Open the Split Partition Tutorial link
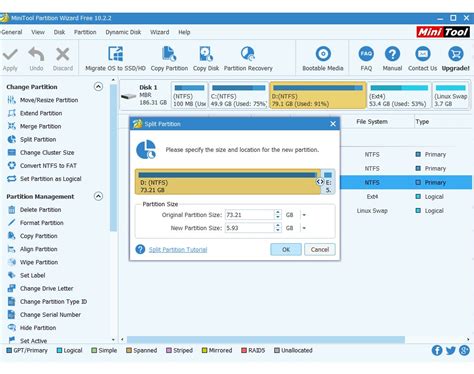 tap(178, 250)
